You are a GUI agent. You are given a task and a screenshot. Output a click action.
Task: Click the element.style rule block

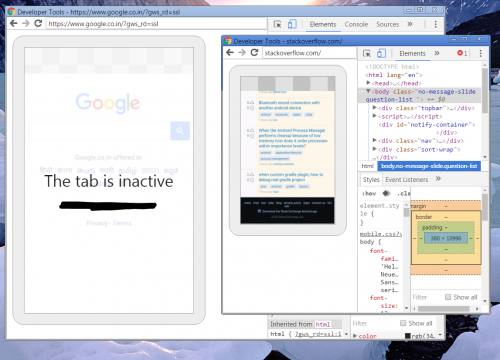[381, 214]
